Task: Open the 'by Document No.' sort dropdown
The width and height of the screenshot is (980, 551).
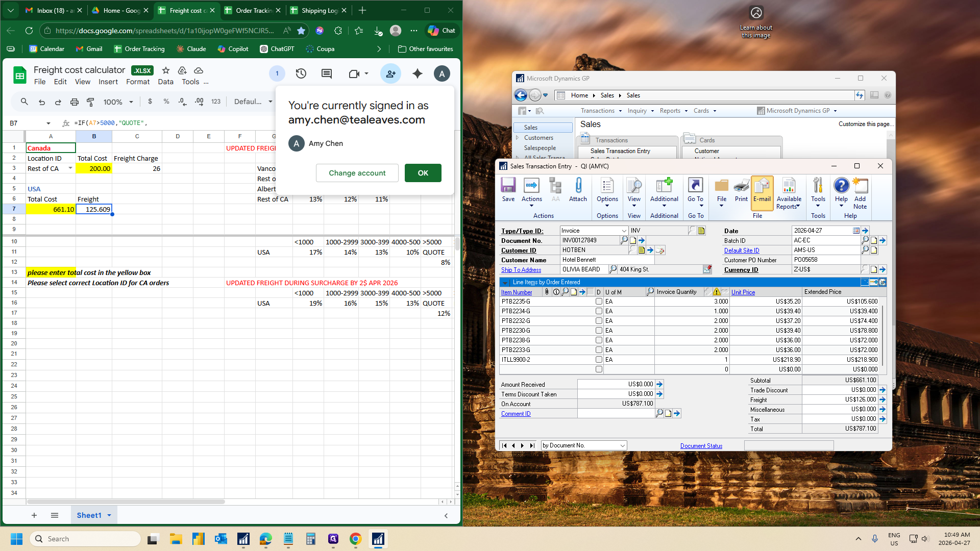Action: (622, 446)
